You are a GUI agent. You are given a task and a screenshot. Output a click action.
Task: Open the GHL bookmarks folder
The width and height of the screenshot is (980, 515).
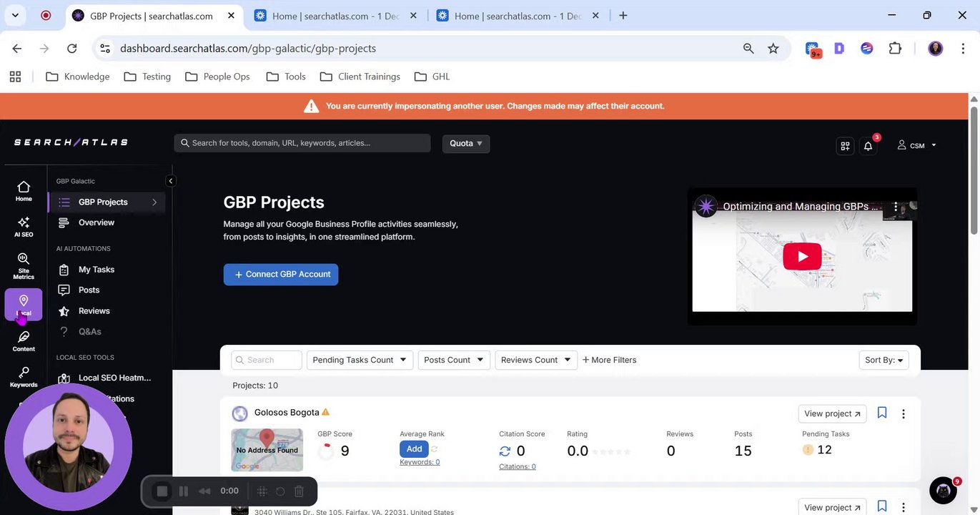coord(432,77)
